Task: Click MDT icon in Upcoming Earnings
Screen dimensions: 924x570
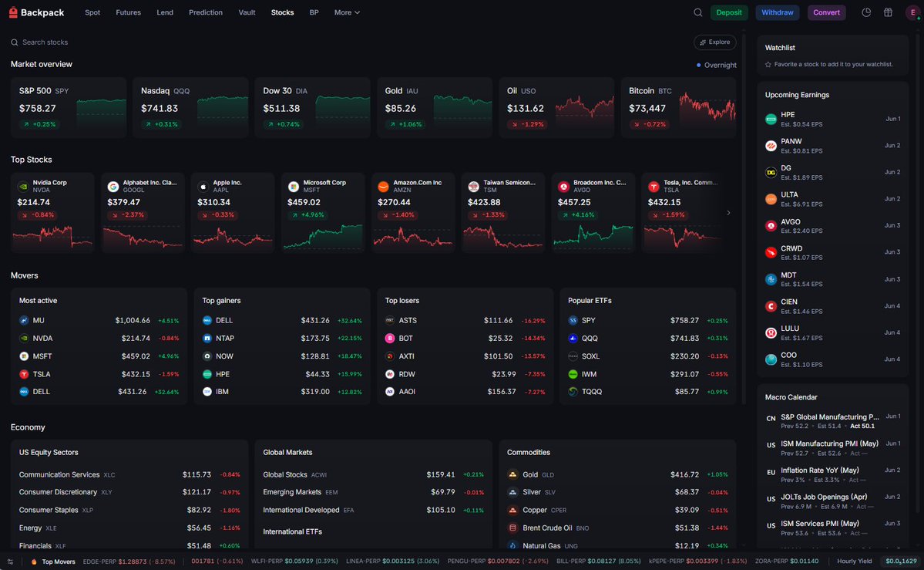Action: click(771, 279)
